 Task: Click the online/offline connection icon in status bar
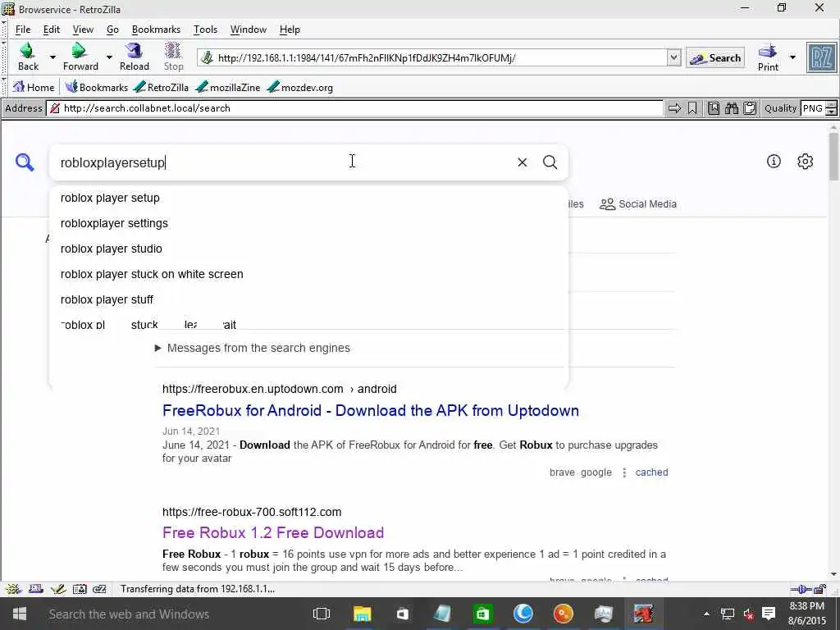801,589
